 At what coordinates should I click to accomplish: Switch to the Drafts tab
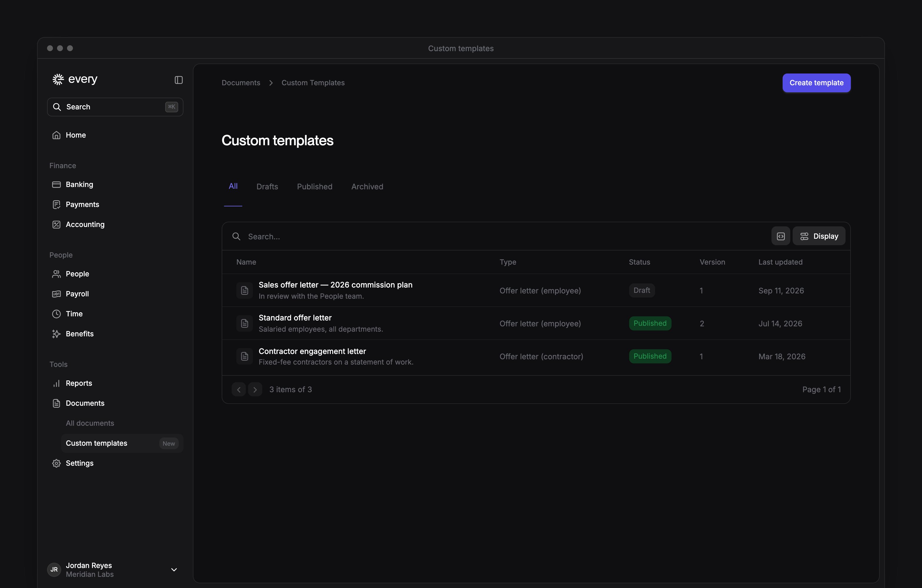coord(267,187)
